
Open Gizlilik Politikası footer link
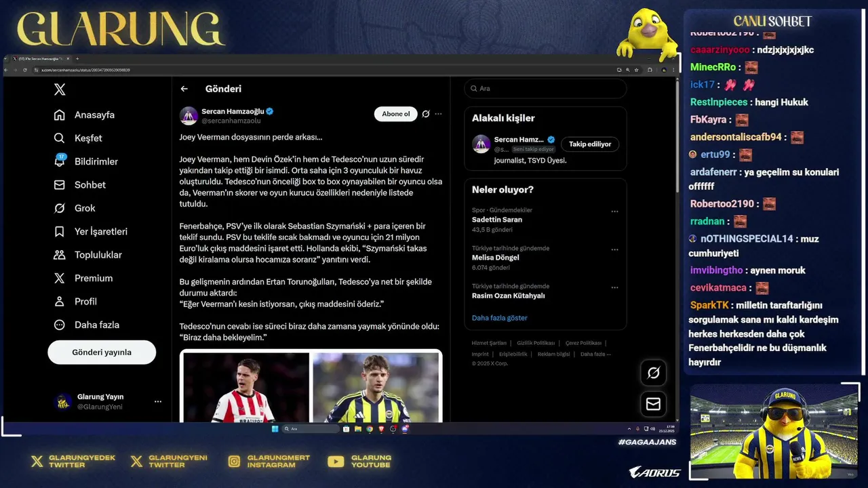[536, 343]
